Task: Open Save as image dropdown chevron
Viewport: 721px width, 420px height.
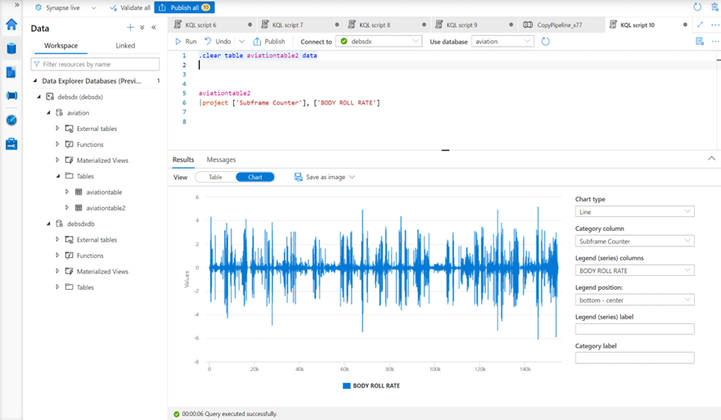Action: click(352, 177)
